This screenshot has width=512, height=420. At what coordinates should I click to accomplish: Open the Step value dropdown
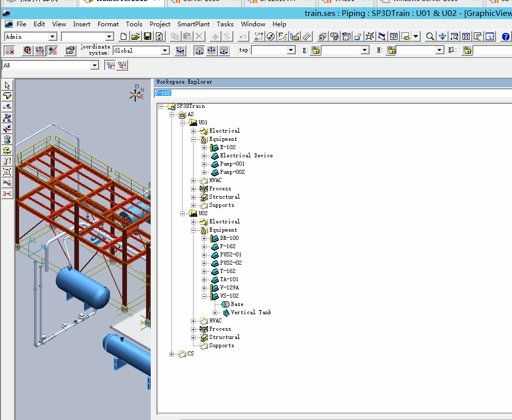[x=291, y=50]
